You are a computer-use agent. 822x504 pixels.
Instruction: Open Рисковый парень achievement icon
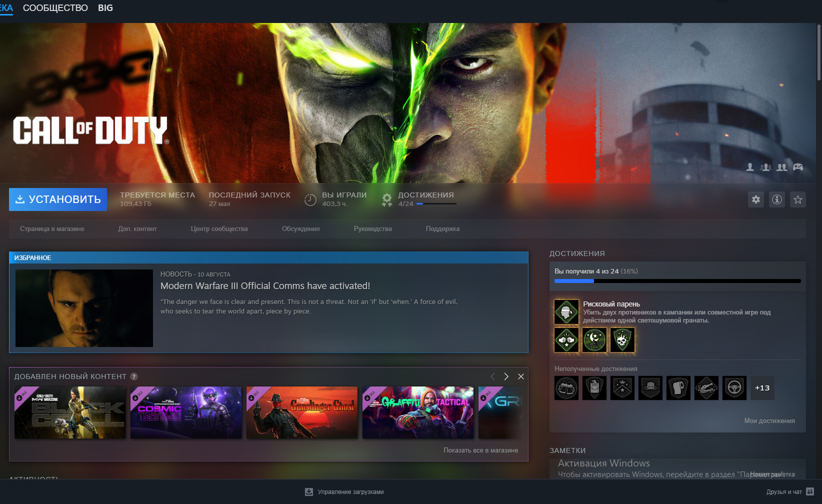pyautogui.click(x=566, y=312)
